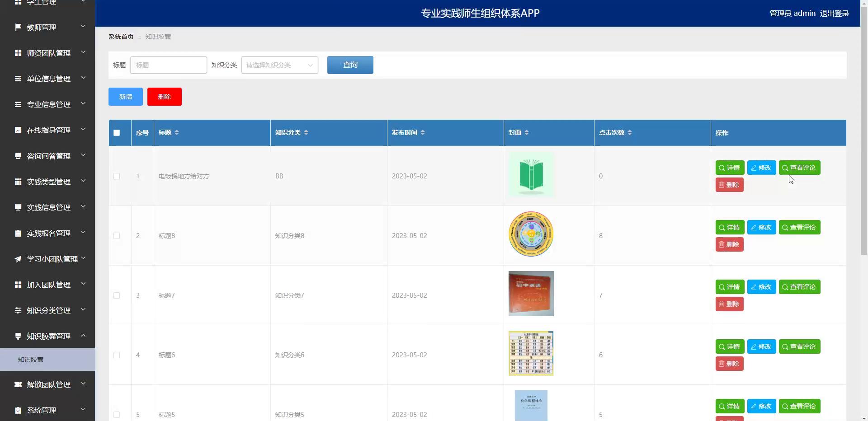
Task: Open the 知识胶囊 submenu item
Action: [47, 360]
